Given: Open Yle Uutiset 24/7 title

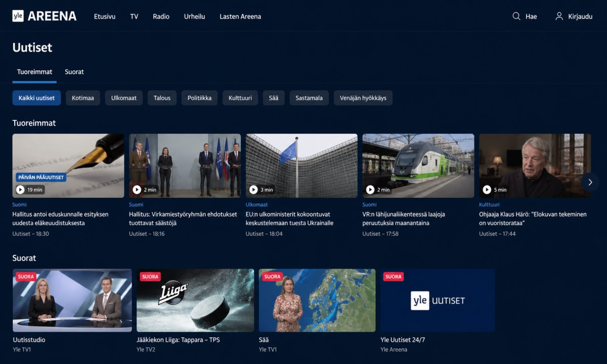Looking at the screenshot, I should point(403,340).
